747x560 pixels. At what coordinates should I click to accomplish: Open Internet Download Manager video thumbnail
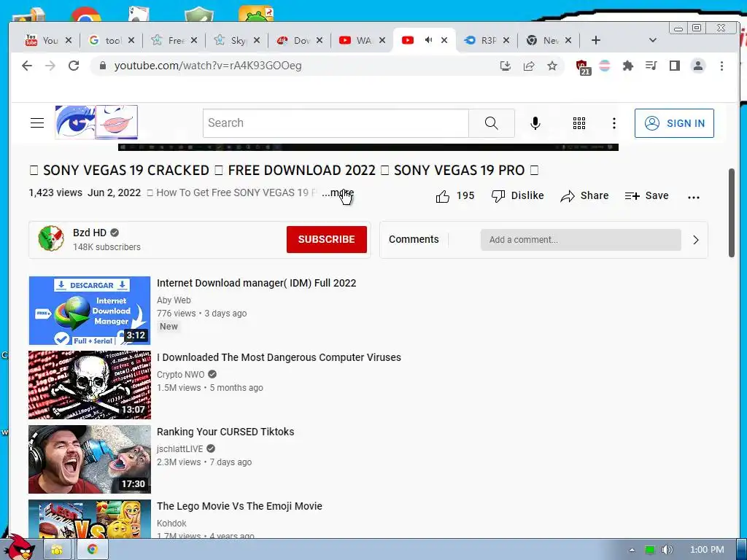point(90,311)
